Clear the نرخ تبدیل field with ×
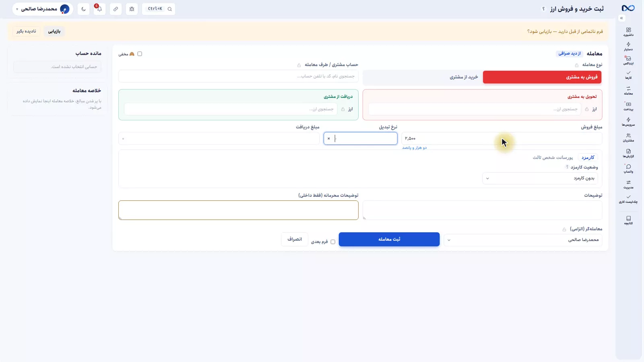This screenshot has height=362, width=644. coord(329,138)
